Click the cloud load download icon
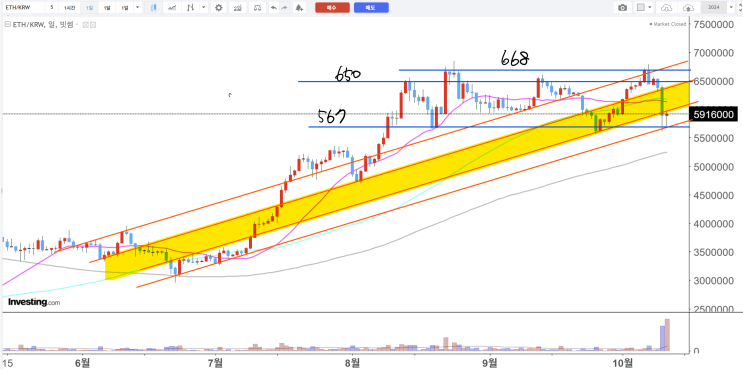This screenshot has height=370, width=743. click(x=666, y=8)
